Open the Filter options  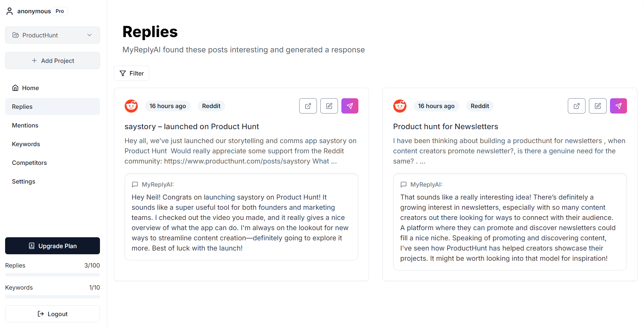(x=132, y=73)
